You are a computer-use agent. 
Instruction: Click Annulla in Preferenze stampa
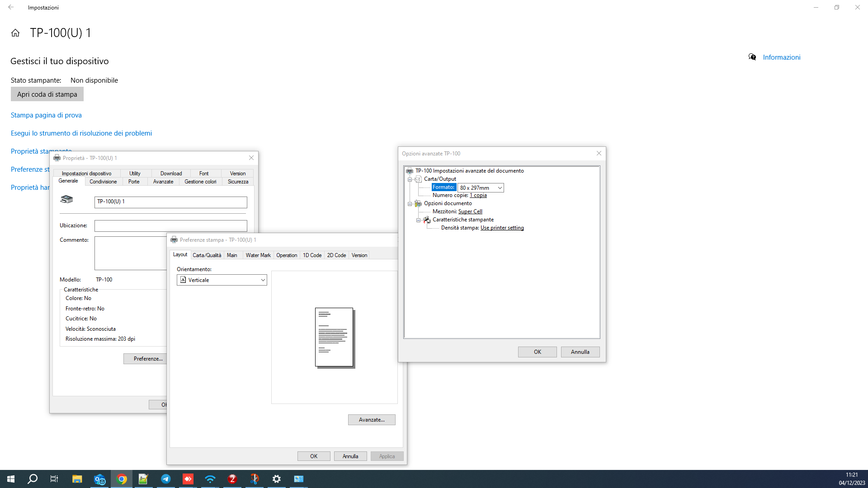(350, 456)
